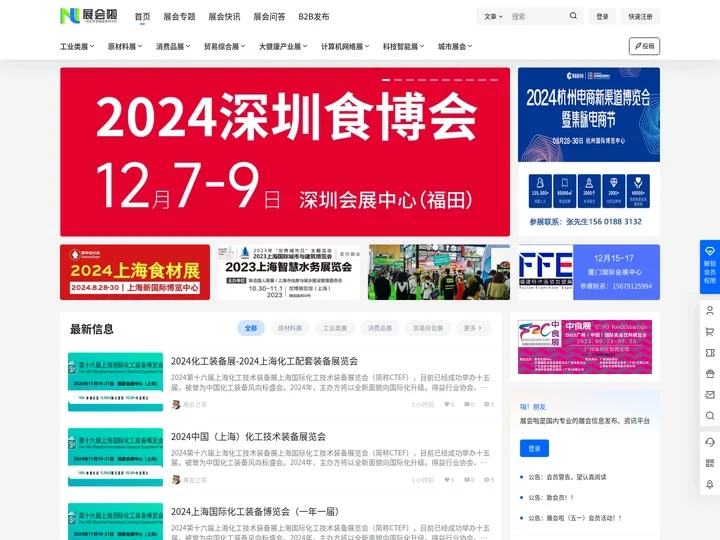The width and height of the screenshot is (720, 540).
Task: Open article 2024中国（上海）化工技术装备展览会
Action: coord(248,436)
